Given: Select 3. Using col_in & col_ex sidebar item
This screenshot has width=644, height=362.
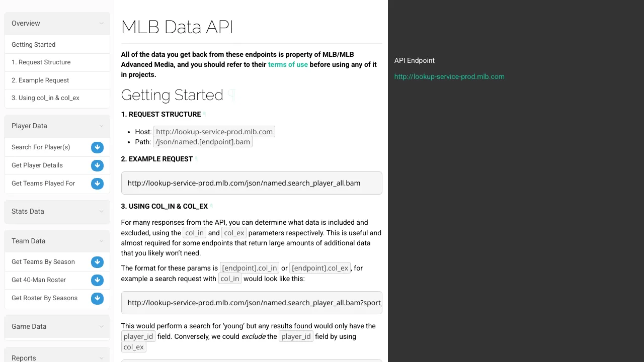Looking at the screenshot, I should 57,98.
